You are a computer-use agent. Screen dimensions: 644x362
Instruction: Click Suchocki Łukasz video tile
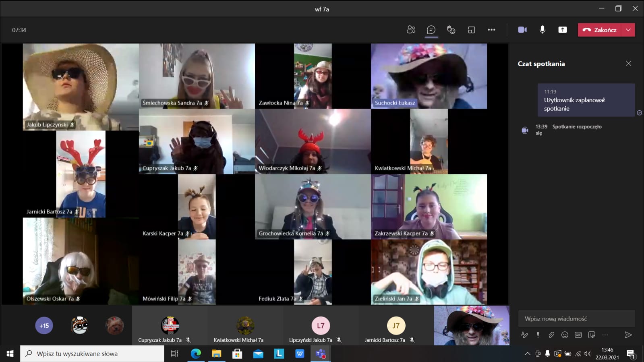click(429, 76)
